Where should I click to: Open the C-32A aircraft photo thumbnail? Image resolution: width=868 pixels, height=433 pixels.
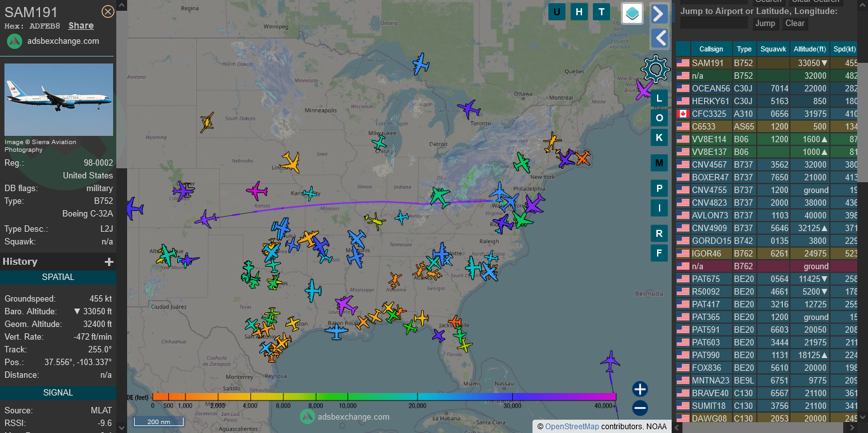(x=58, y=99)
